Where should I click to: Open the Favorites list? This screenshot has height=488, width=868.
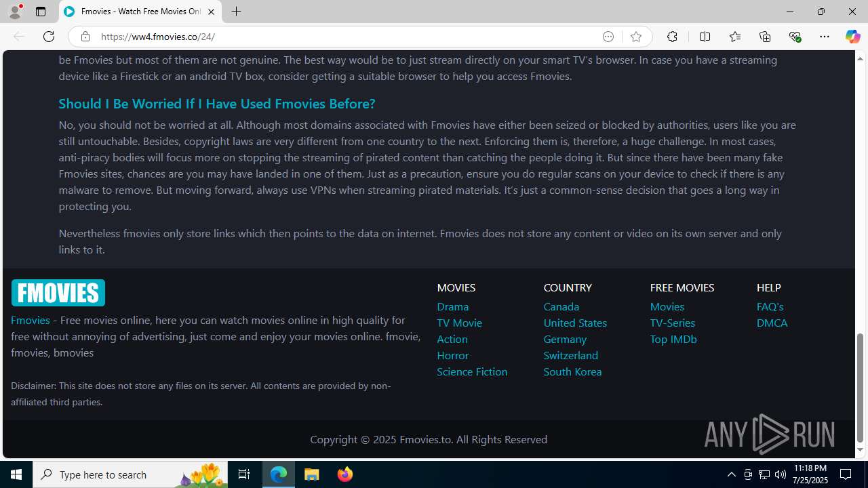734,37
